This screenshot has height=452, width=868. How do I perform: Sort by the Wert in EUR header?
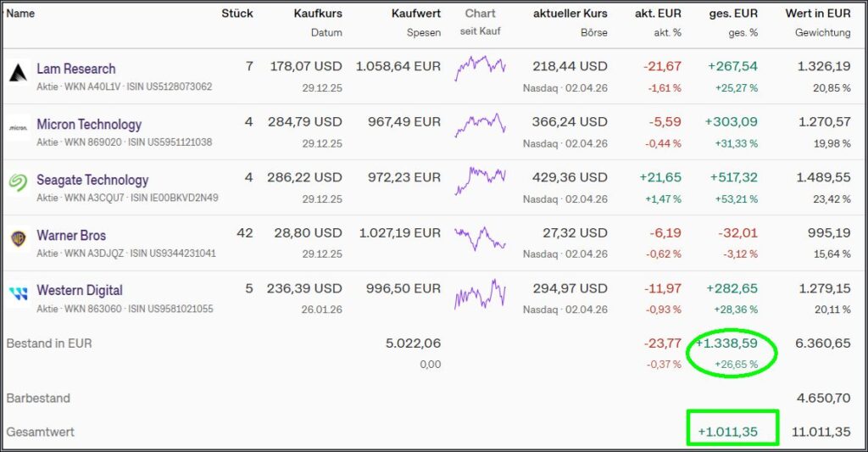pos(818,14)
